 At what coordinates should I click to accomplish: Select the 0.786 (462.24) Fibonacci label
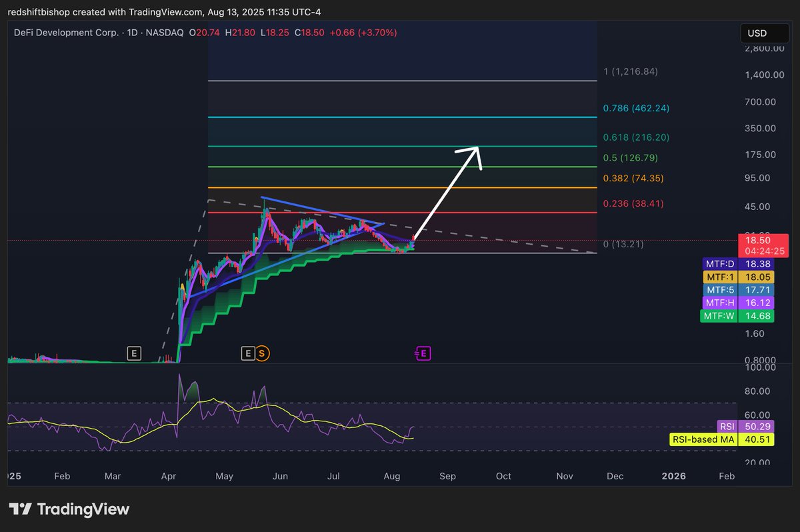tap(636, 108)
